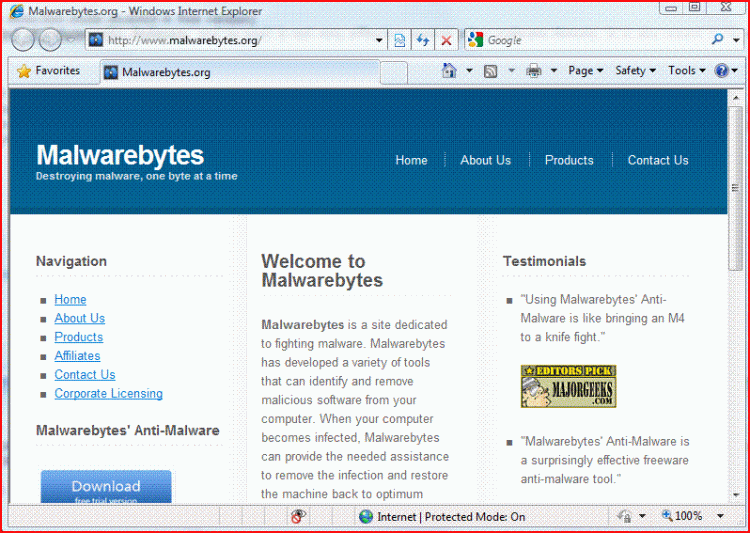750x533 pixels.
Task: Click About Us in the blue header menu
Action: tap(485, 160)
